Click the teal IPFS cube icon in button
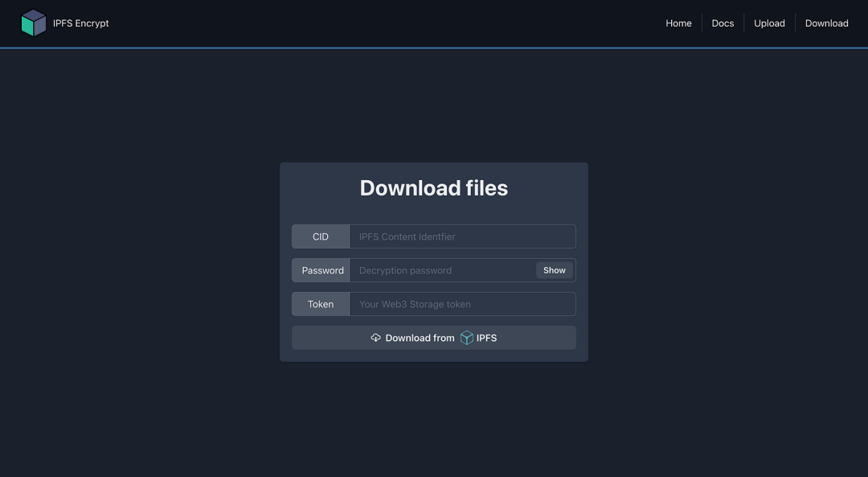Viewport: 868px width, 477px height. coord(467,338)
